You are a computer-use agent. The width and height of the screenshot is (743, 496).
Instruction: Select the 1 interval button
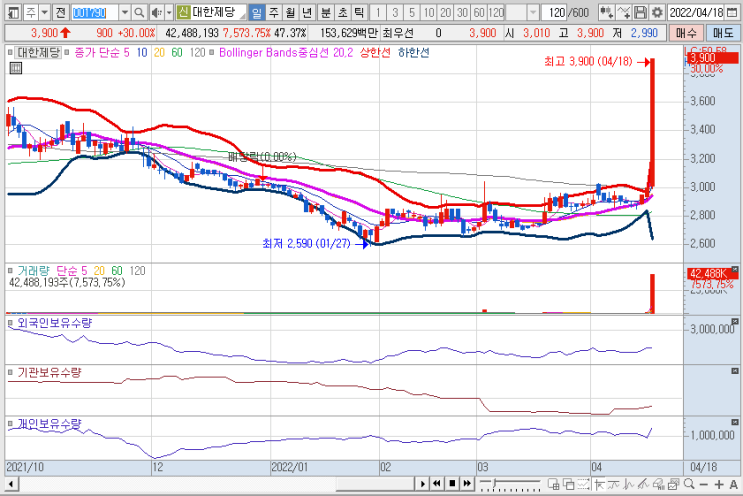point(378,12)
